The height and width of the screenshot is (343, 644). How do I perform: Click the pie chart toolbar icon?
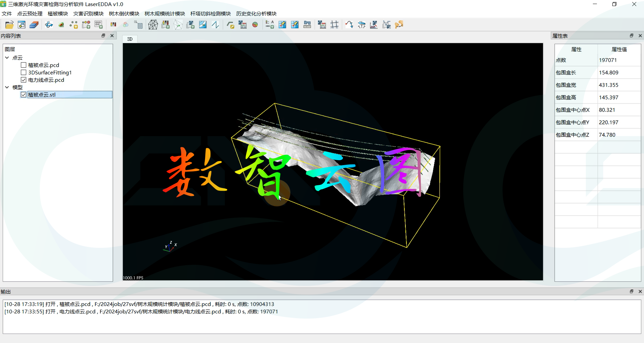click(255, 25)
